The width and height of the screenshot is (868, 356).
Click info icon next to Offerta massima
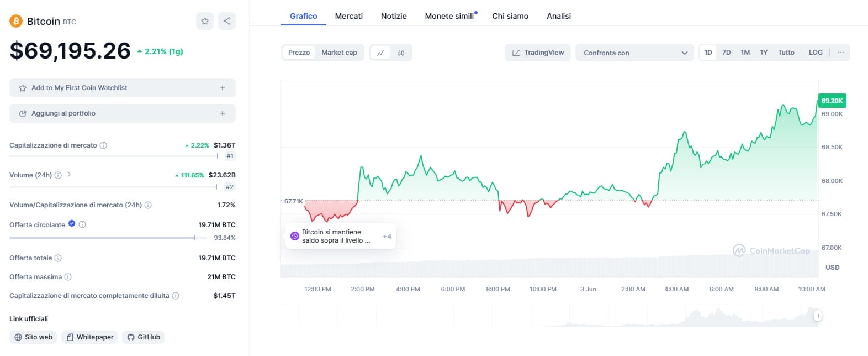68,277
